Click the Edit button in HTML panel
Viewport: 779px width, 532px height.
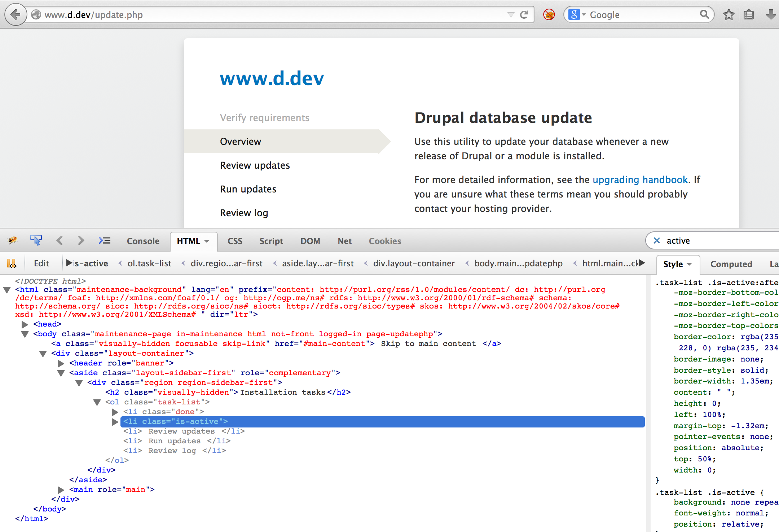click(x=41, y=263)
